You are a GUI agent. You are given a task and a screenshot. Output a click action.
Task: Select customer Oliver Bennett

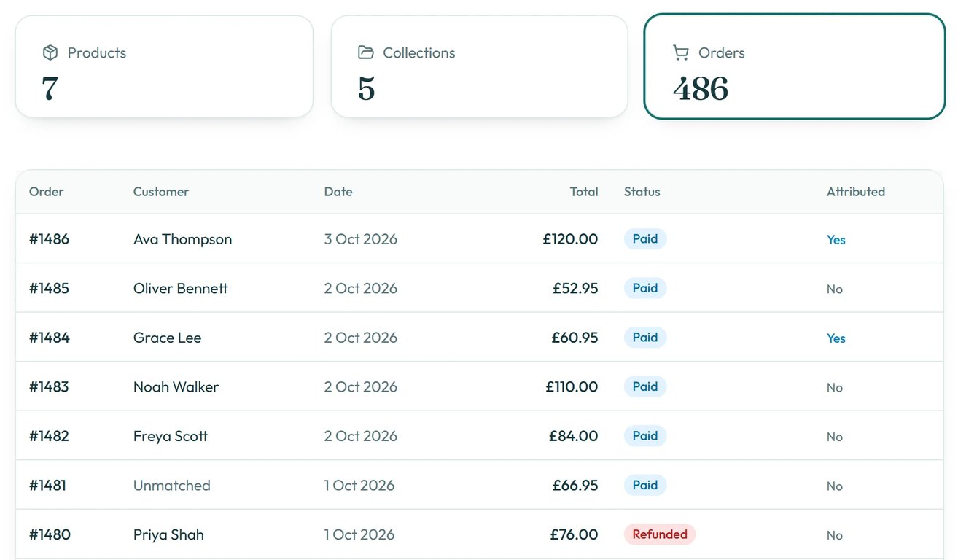(181, 288)
